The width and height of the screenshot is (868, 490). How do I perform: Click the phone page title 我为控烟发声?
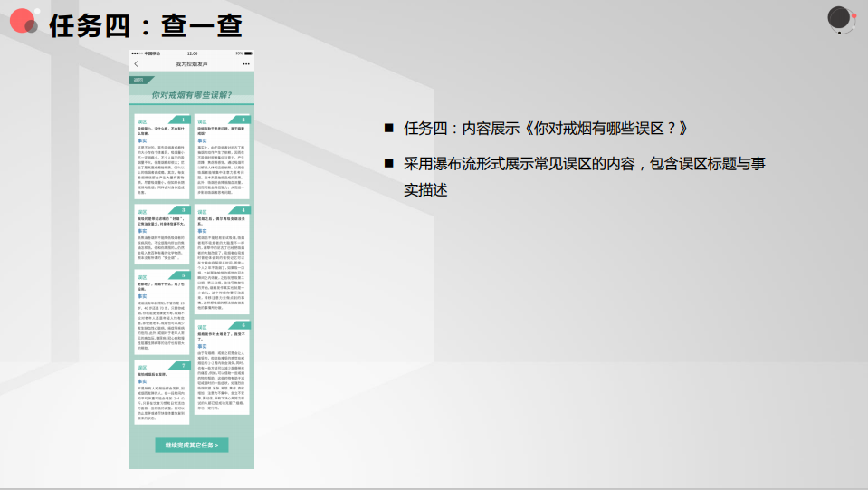pyautogui.click(x=192, y=64)
